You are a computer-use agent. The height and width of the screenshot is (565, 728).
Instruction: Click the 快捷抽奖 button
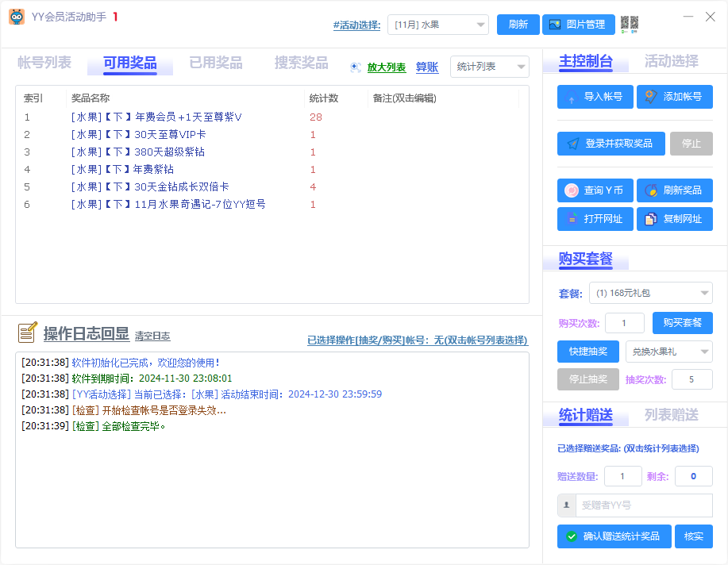coord(588,352)
